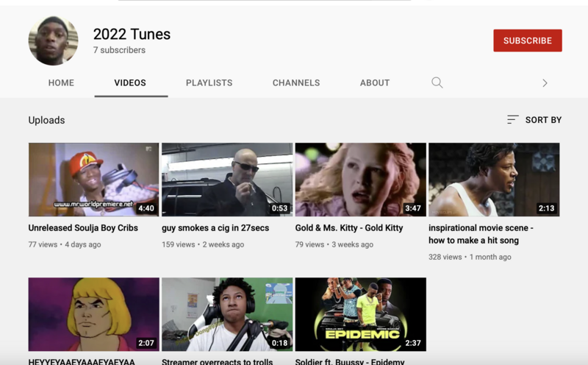Click the 328 views • 1 month ago text
Image resolution: width=588 pixels, height=365 pixels.
470,258
